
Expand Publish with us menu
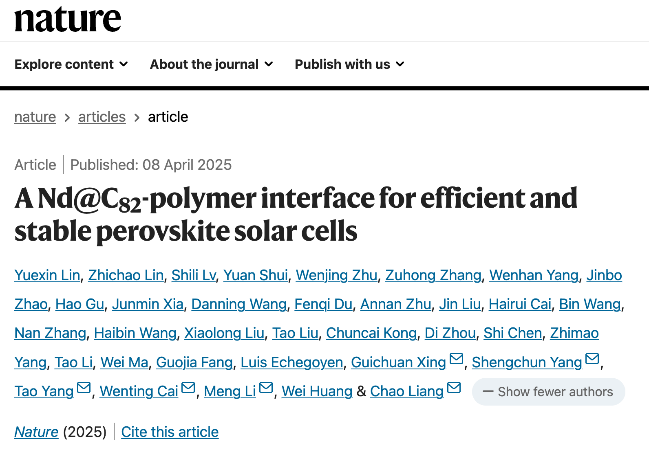[x=349, y=64]
